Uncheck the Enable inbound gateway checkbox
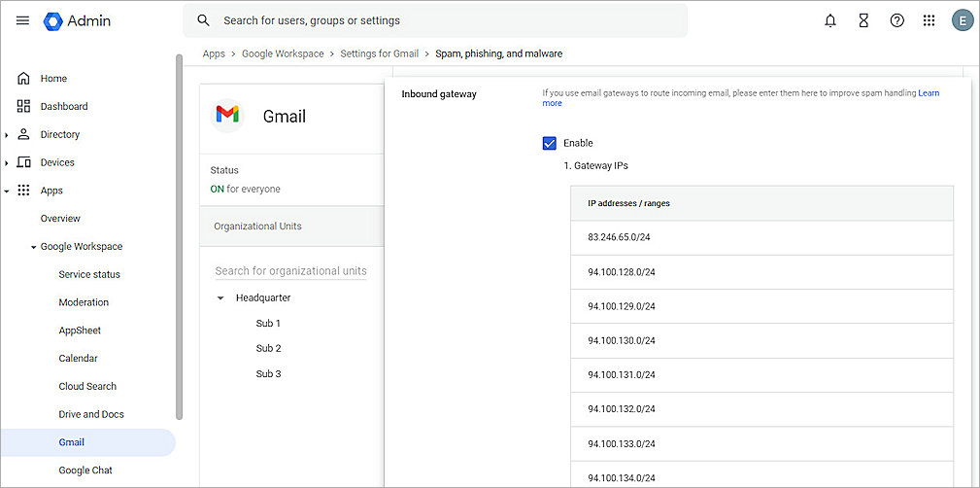The width and height of the screenshot is (980, 488). coord(550,143)
